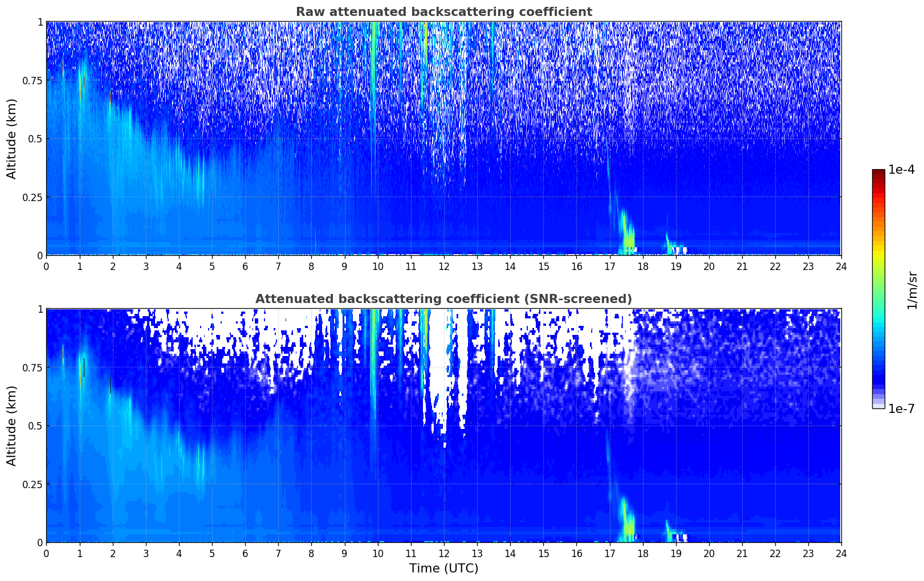Click the '6' time tick on the top plot
924x581 pixels.
point(245,267)
